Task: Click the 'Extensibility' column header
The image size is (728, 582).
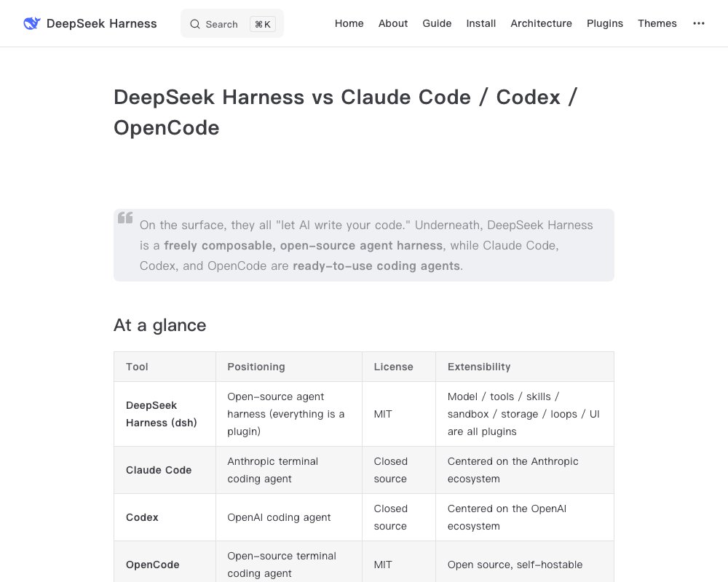Action: coord(525,367)
